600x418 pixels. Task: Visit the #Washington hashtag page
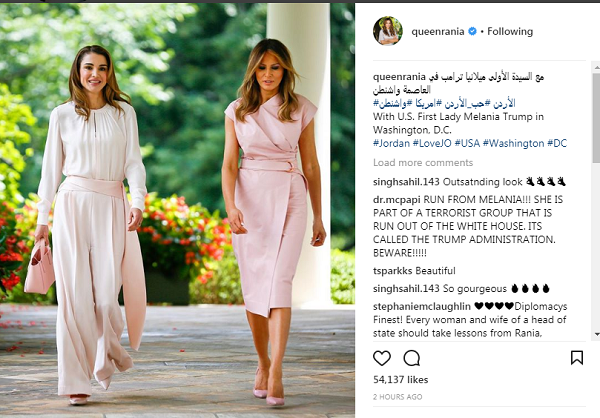pos(513,143)
